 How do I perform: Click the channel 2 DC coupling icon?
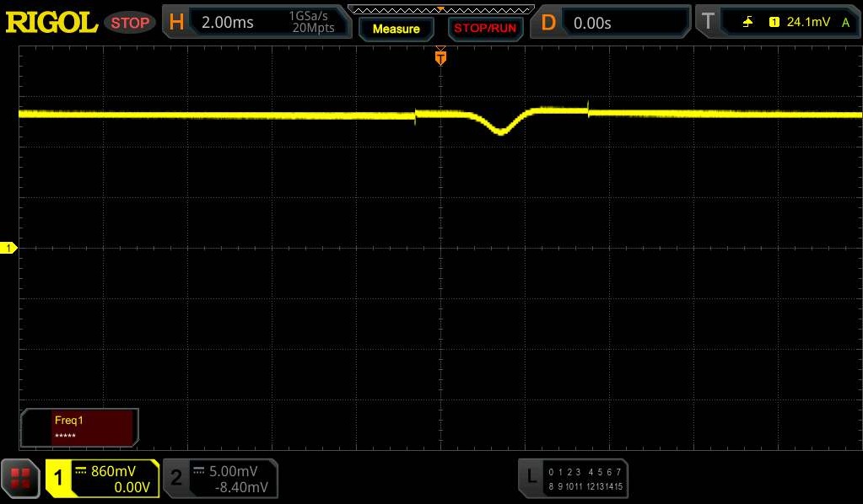[x=199, y=470]
